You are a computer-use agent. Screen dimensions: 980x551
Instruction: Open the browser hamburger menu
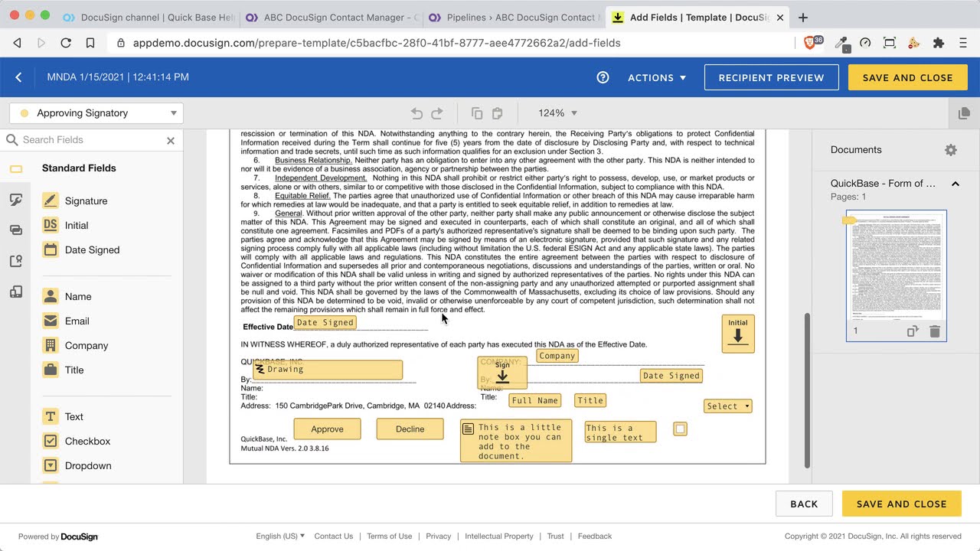[x=963, y=44]
